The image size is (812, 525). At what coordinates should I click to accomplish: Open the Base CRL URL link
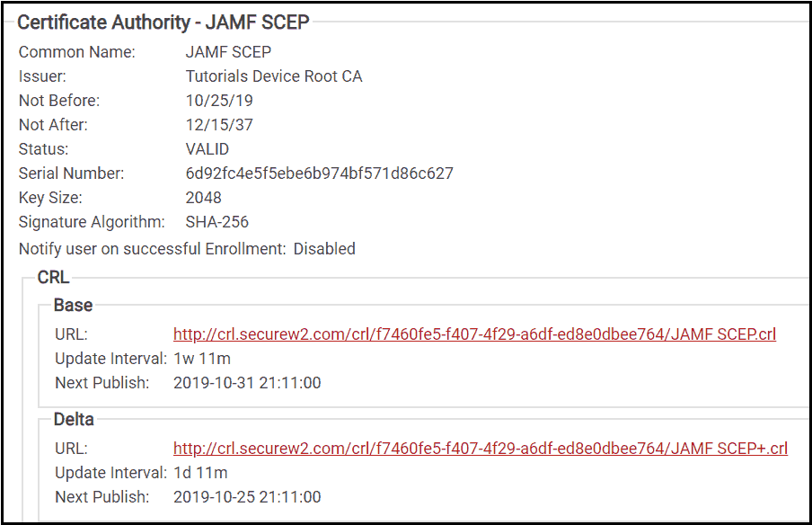coord(474,334)
